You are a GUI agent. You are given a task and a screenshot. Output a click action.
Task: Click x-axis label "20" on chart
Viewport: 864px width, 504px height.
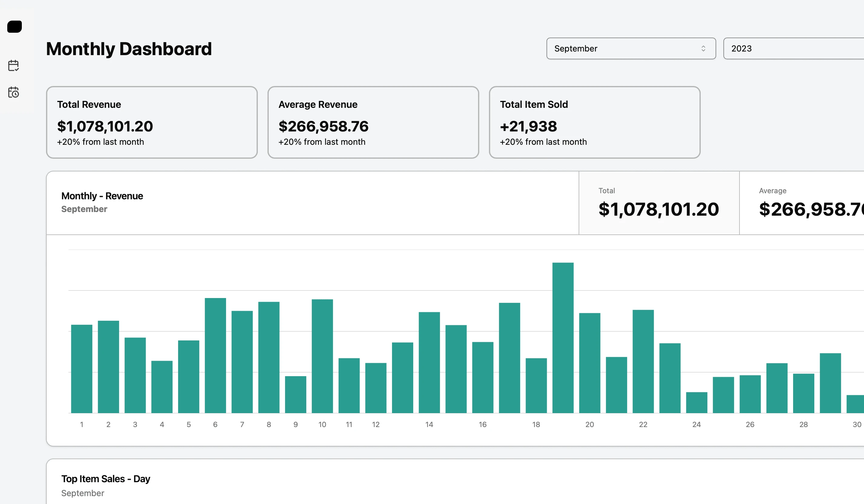[x=590, y=424]
